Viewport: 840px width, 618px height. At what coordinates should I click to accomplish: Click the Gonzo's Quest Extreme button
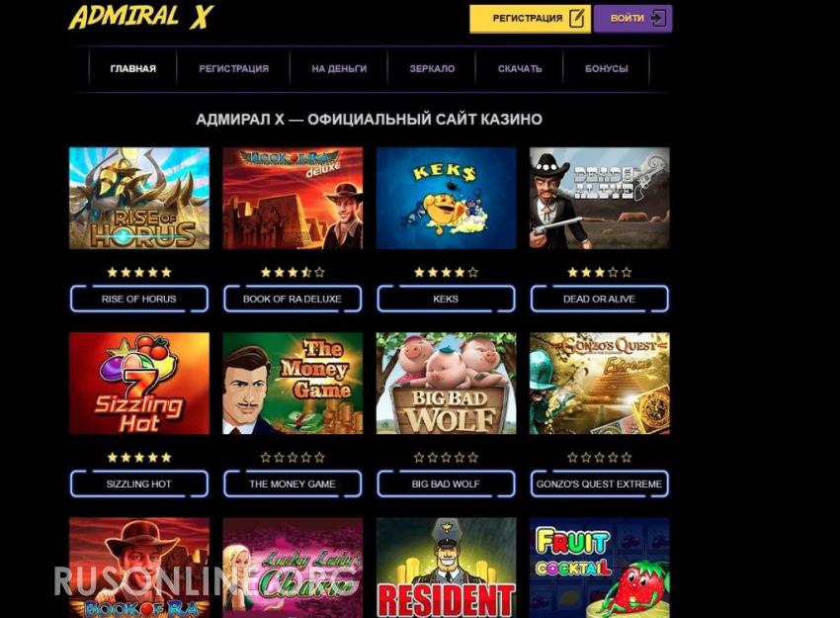pos(600,484)
